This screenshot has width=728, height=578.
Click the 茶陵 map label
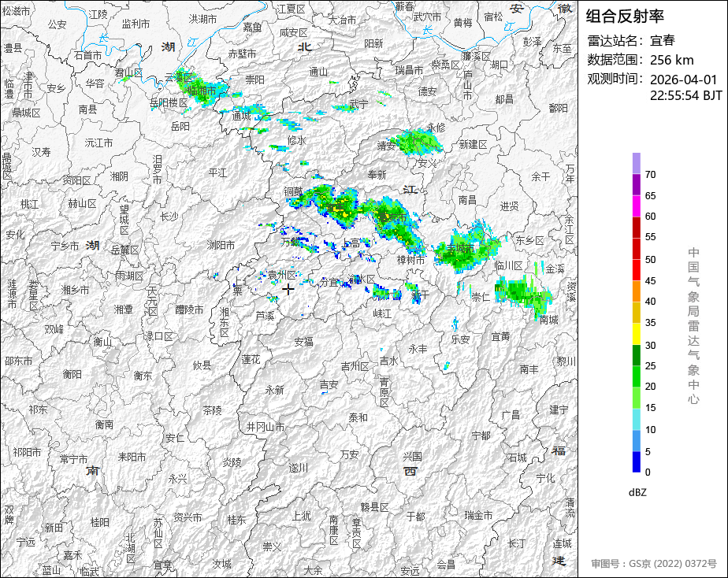(213, 410)
